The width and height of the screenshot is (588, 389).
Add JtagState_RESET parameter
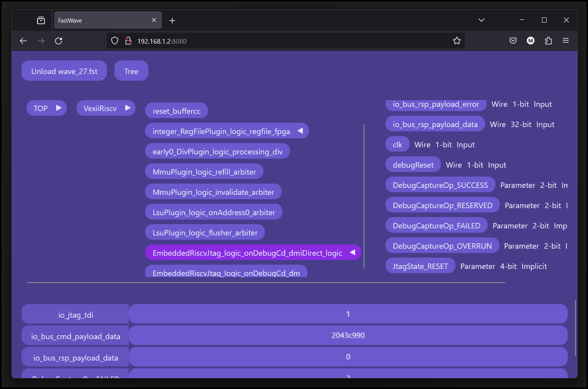(x=420, y=266)
